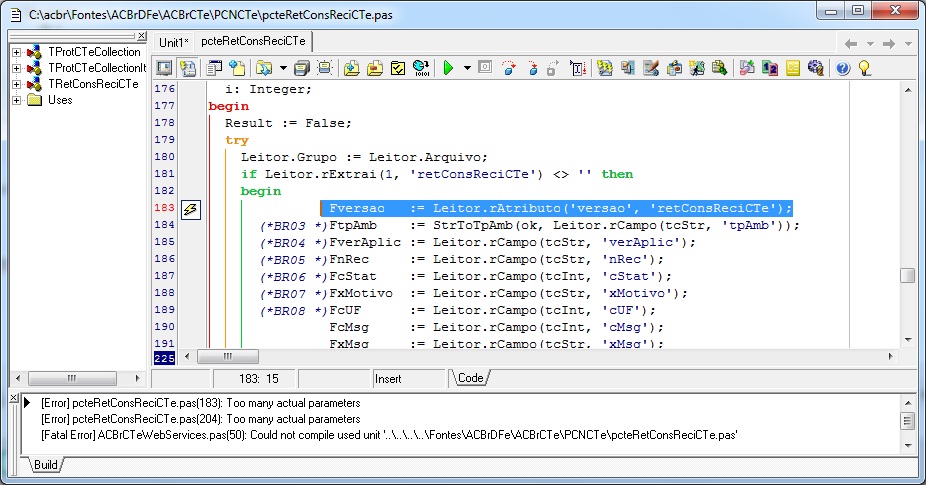Image resolution: width=926 pixels, height=485 pixels.
Task: Click the yellow checklist folder icon
Action: click(398, 69)
